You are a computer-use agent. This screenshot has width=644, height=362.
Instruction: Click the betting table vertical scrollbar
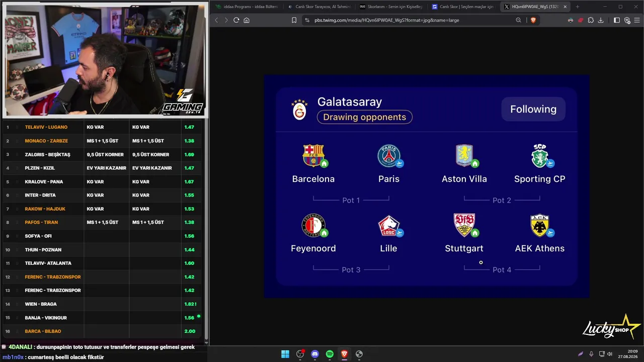point(206,229)
